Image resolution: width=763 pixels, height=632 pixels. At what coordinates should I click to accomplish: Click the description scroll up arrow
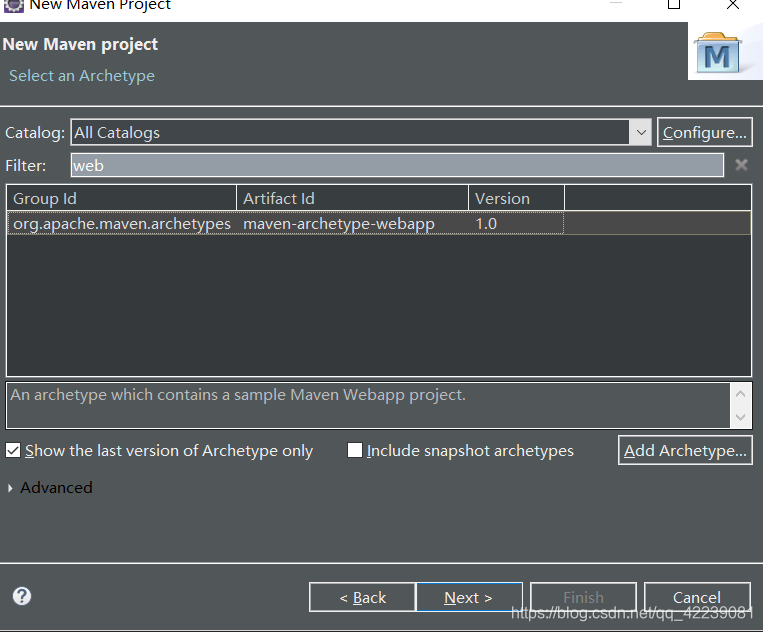tap(741, 394)
